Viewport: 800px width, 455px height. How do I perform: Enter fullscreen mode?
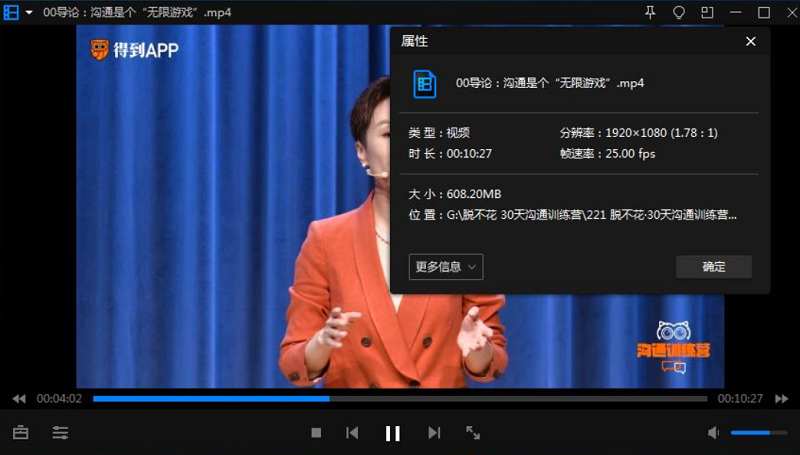click(x=474, y=433)
